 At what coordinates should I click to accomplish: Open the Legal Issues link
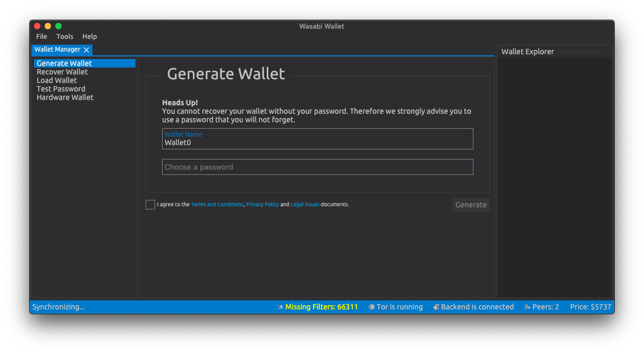pos(305,205)
